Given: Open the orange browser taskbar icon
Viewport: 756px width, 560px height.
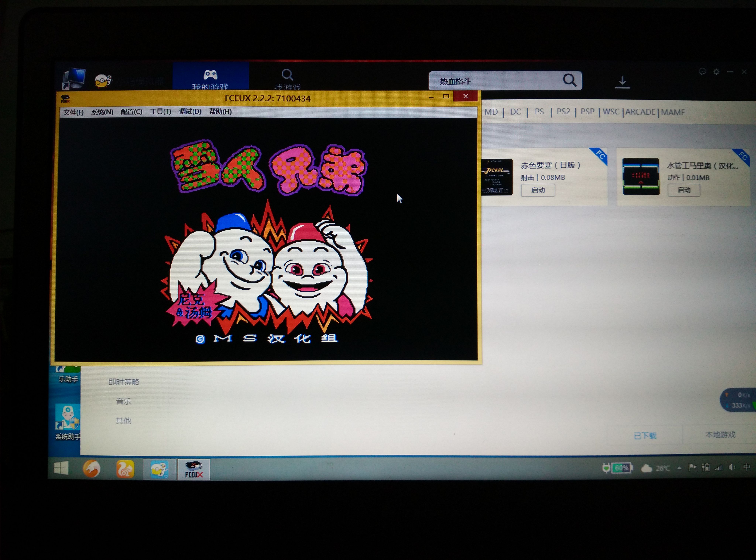Looking at the screenshot, I should [x=92, y=469].
